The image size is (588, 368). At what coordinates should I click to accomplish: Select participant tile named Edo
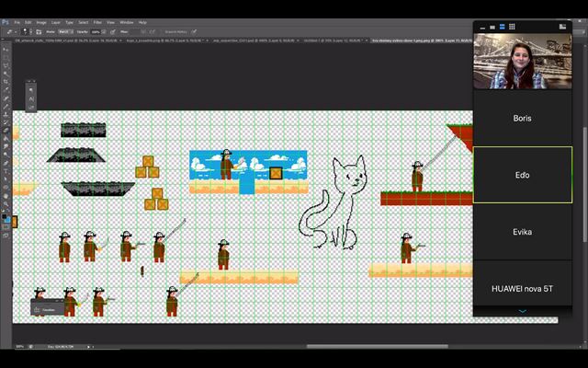click(x=522, y=175)
